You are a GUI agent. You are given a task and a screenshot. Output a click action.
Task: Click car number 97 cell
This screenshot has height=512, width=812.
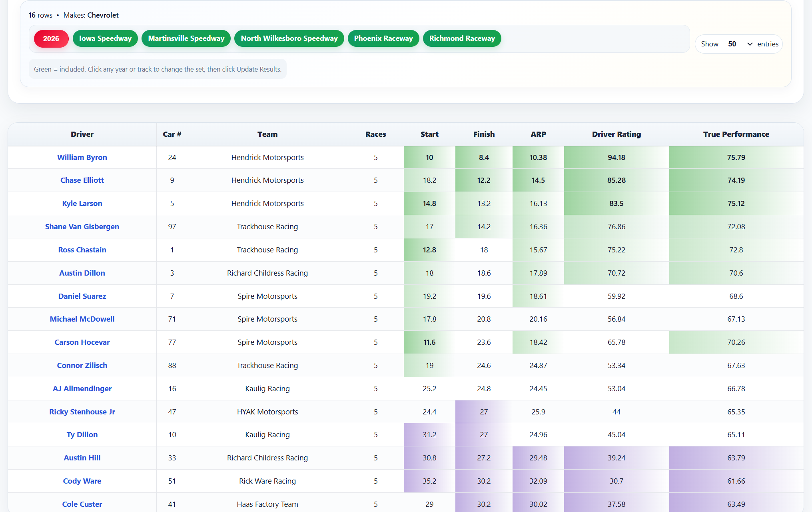(x=172, y=227)
